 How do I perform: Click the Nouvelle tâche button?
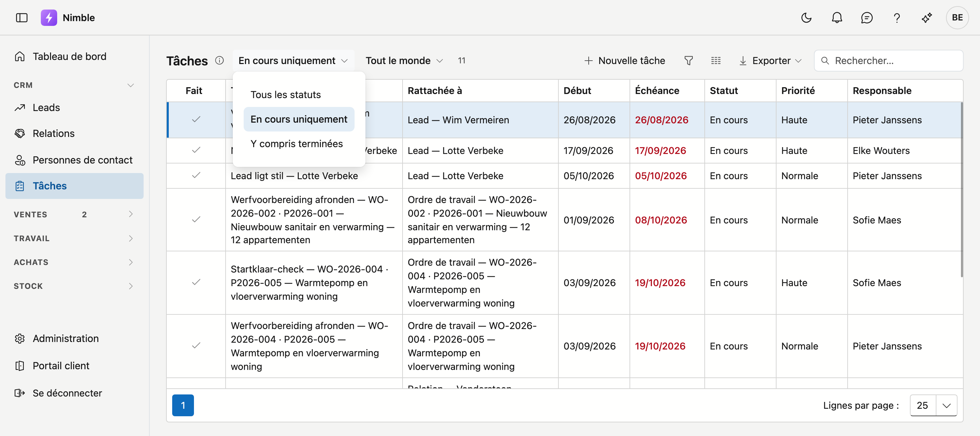tap(624, 61)
